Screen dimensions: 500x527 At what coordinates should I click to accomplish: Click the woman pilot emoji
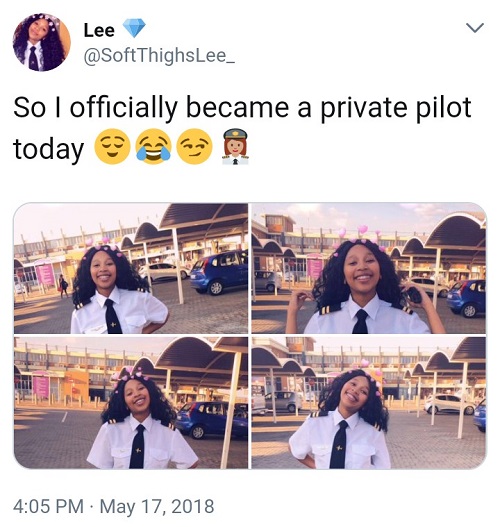236,147
